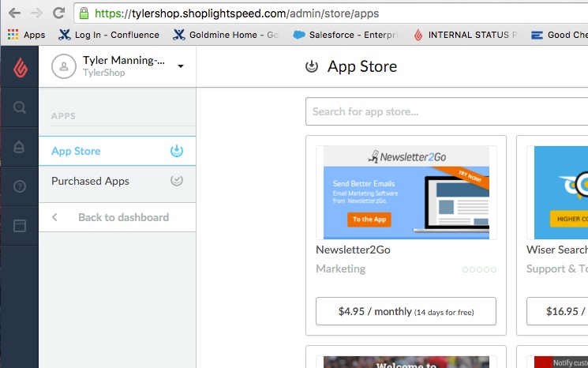Click the back chevron beside Back to dashboard

[x=54, y=217]
